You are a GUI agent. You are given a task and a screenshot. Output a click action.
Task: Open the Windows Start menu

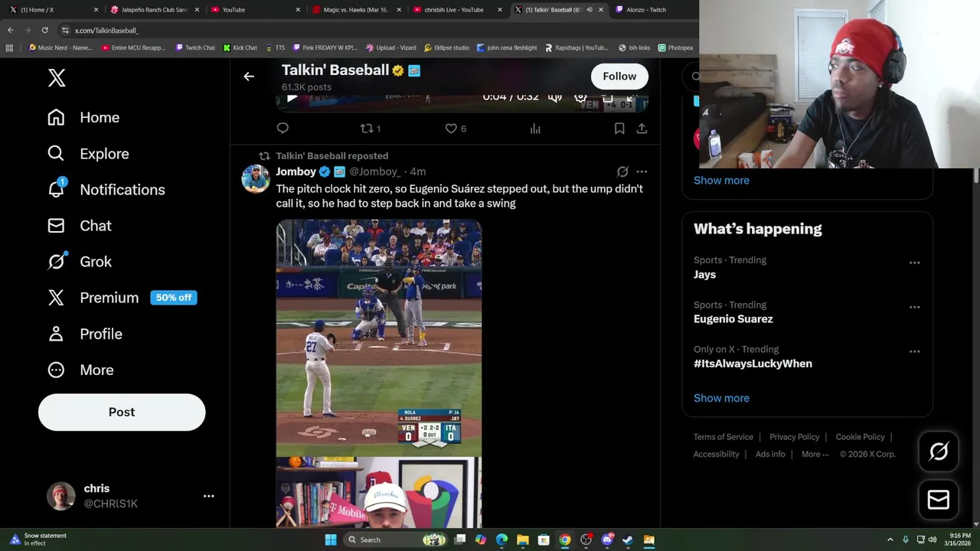coord(331,540)
